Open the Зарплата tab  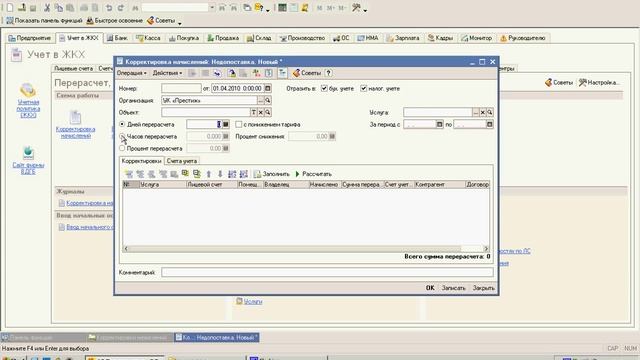pos(403,38)
